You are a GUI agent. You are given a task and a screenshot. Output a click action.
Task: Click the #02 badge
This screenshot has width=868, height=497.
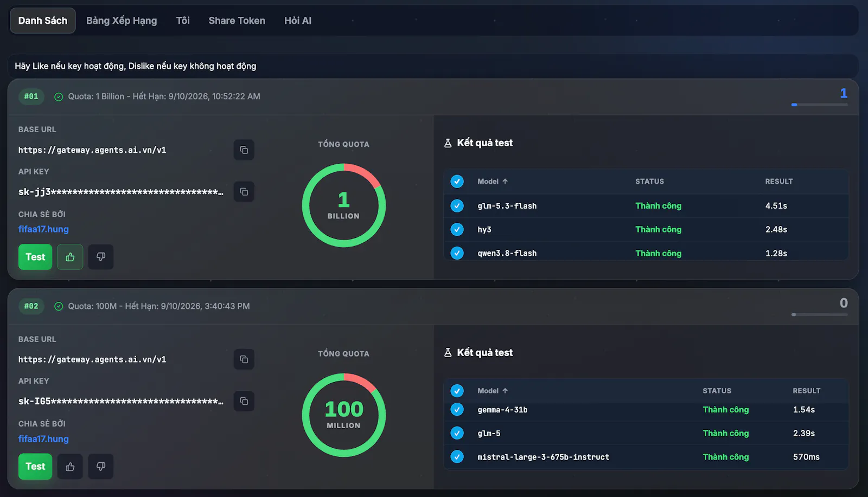pyautogui.click(x=31, y=306)
